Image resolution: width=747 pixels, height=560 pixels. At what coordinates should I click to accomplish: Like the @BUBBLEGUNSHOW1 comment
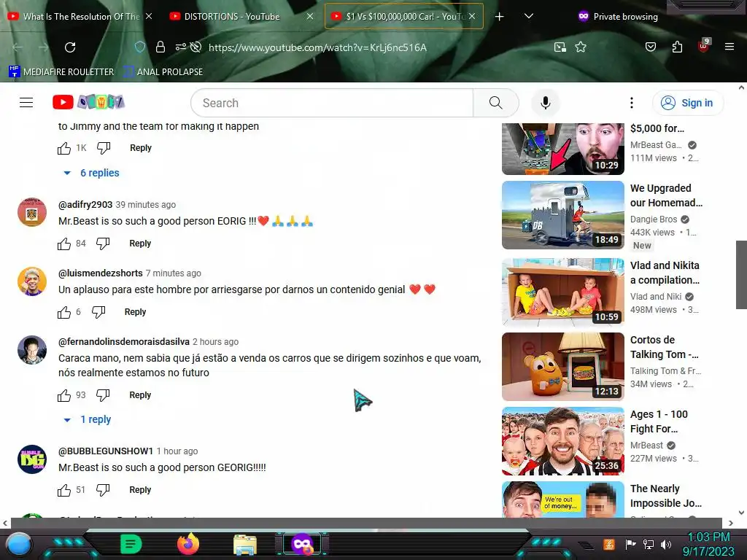coord(64,490)
